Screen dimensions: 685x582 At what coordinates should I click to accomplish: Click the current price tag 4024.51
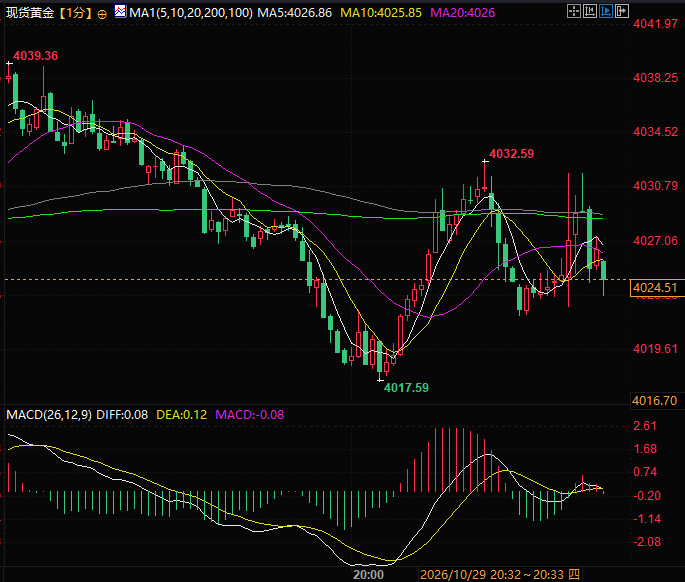(x=655, y=288)
